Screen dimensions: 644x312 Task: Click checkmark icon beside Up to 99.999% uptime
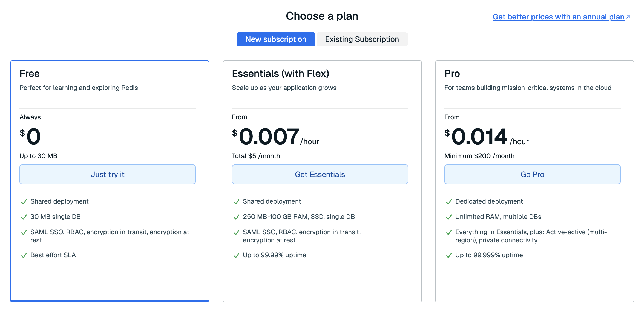(x=449, y=256)
